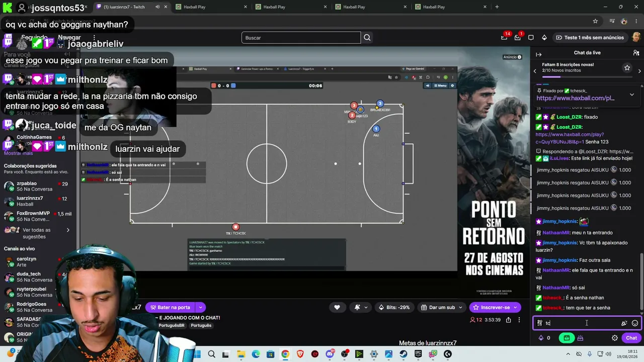Open the Power-ups icon beside channel points
Viewport: 644px width, 362px height.
coord(580,338)
